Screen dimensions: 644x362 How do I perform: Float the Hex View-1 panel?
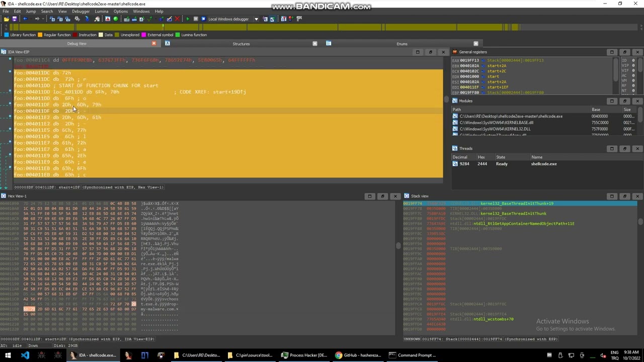[x=382, y=197]
